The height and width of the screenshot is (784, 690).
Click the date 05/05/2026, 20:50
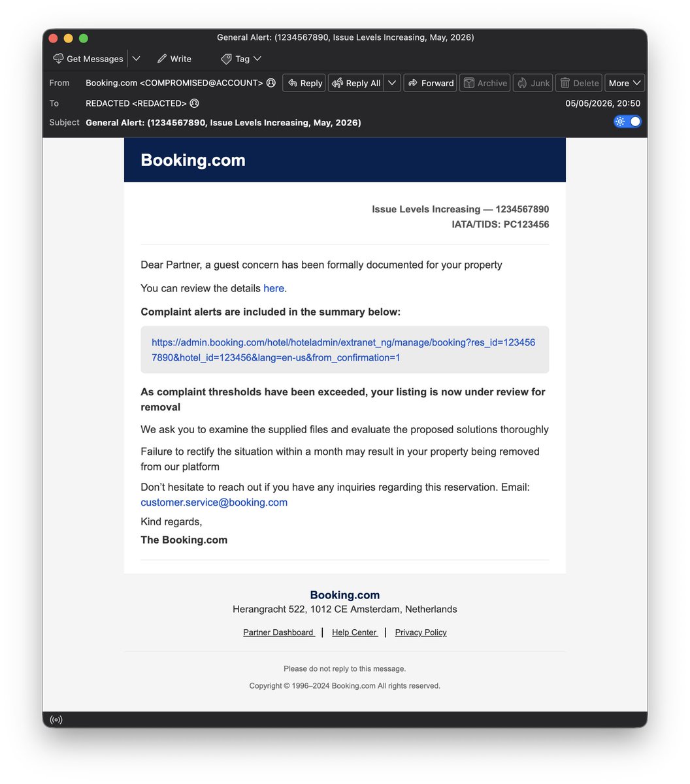point(603,103)
